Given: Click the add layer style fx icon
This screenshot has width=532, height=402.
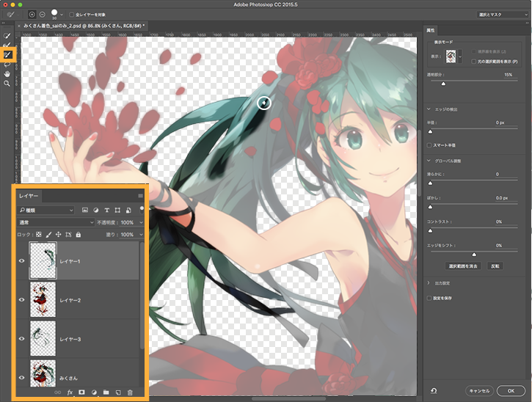Looking at the screenshot, I should click(x=70, y=392).
